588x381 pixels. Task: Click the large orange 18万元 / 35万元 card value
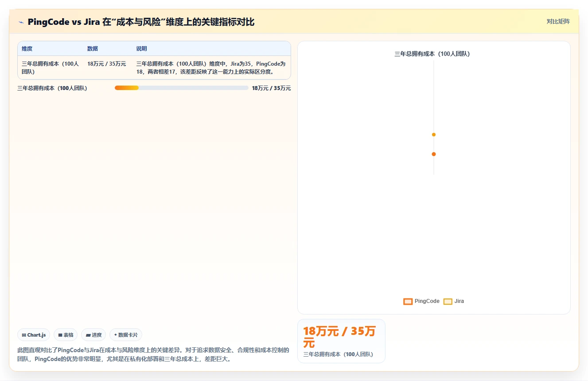tap(339, 337)
